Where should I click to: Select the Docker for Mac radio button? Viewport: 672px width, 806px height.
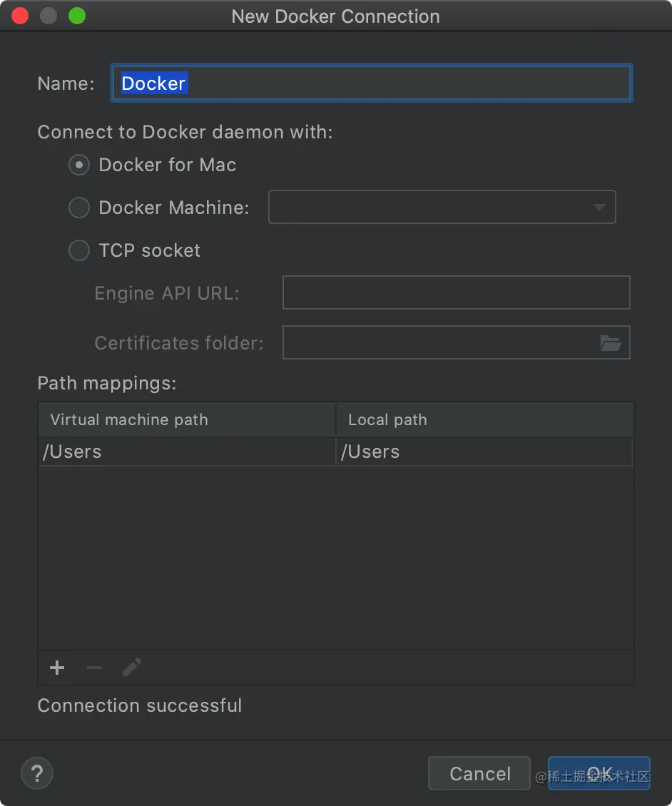(79, 165)
